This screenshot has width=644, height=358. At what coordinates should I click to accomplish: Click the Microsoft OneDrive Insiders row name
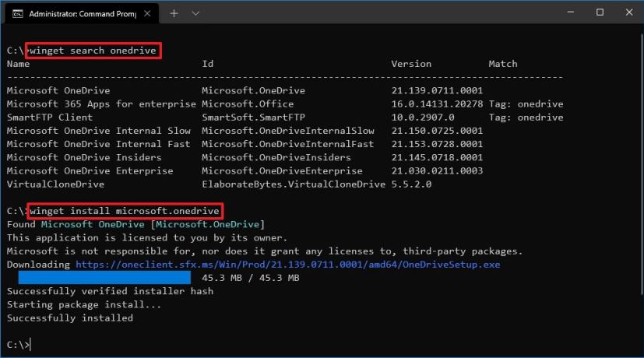[x=84, y=157]
